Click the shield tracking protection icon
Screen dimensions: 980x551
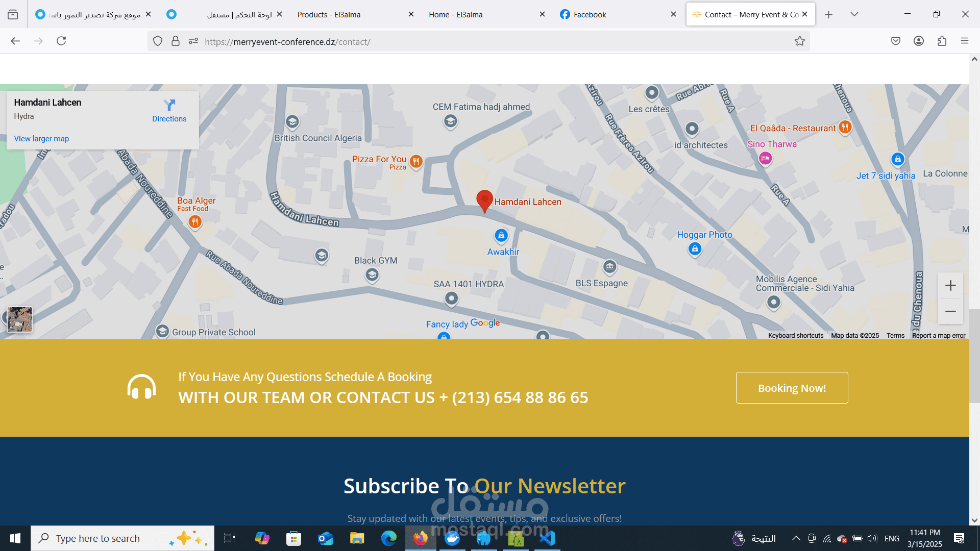pos(158,41)
